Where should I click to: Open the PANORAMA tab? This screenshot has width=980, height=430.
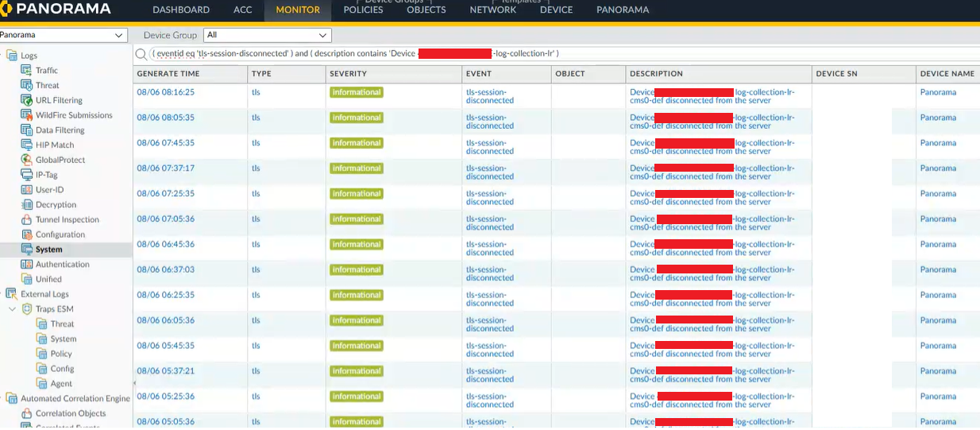[x=623, y=10]
